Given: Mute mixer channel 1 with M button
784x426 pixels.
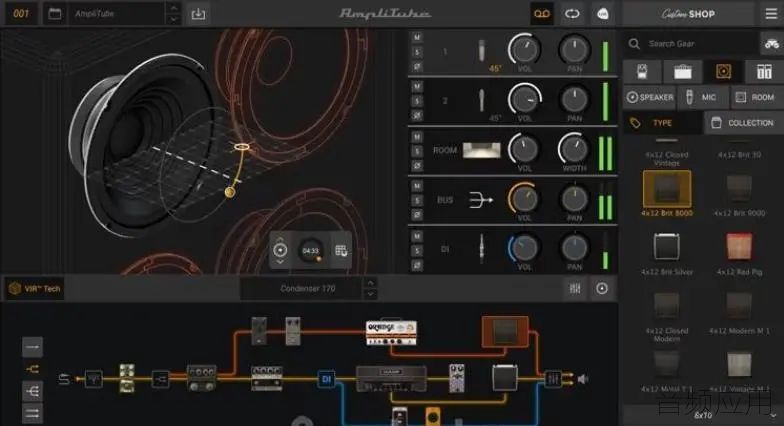Looking at the screenshot, I should click(x=417, y=37).
